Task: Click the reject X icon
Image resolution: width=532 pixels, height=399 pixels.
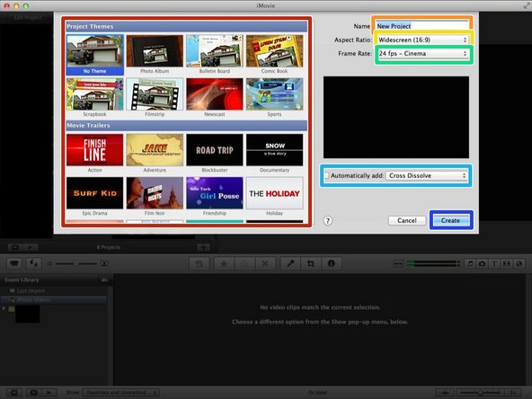Action: [x=265, y=263]
